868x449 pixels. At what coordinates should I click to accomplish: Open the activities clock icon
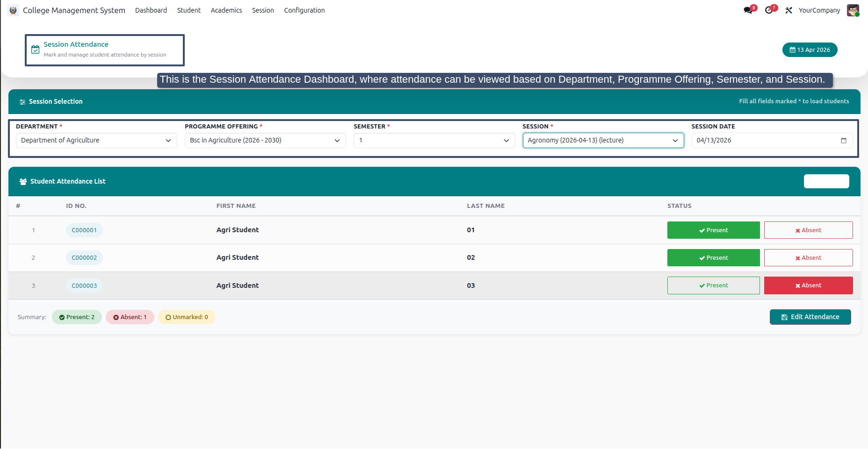[769, 10]
